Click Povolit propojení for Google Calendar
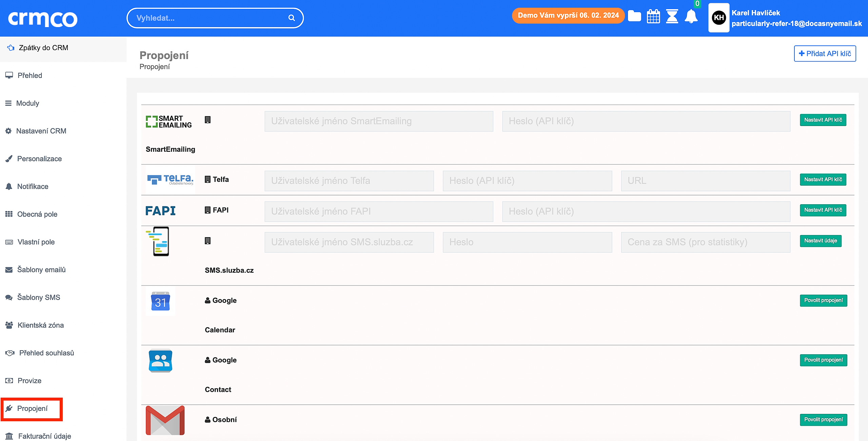868x441 pixels. [823, 300]
